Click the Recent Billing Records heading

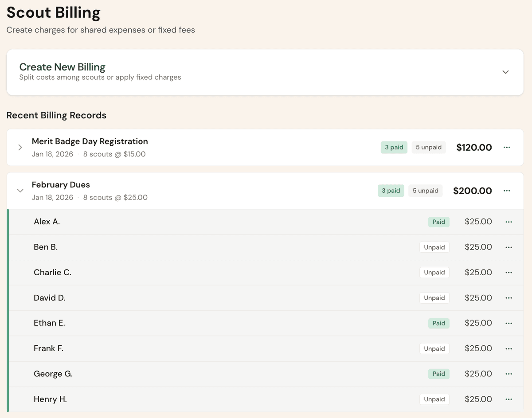(x=56, y=115)
